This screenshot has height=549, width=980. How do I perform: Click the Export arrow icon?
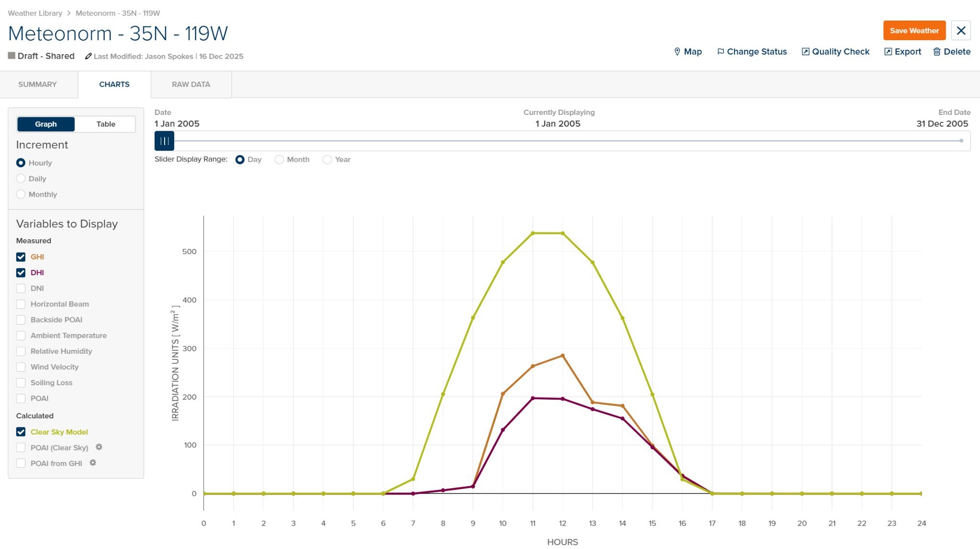[888, 52]
